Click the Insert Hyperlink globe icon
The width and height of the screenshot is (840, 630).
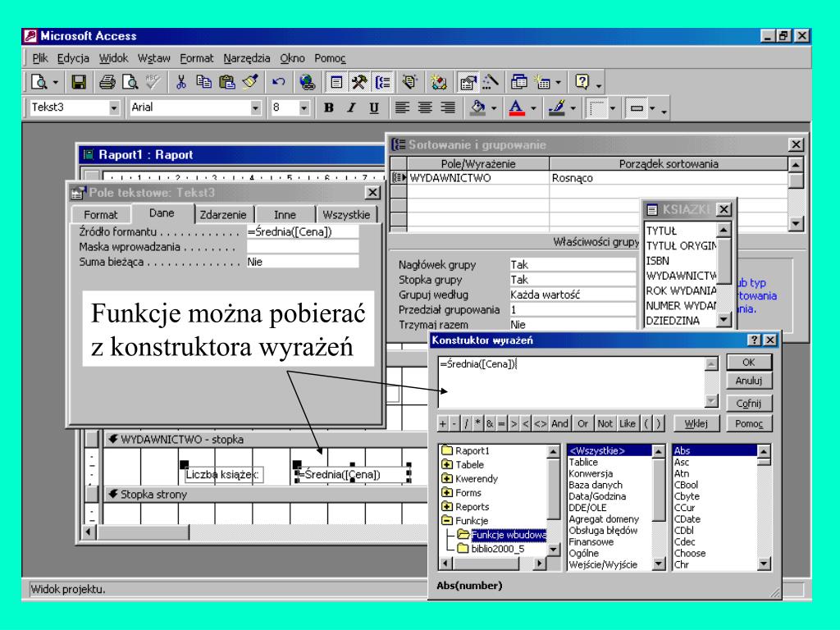coord(307,82)
